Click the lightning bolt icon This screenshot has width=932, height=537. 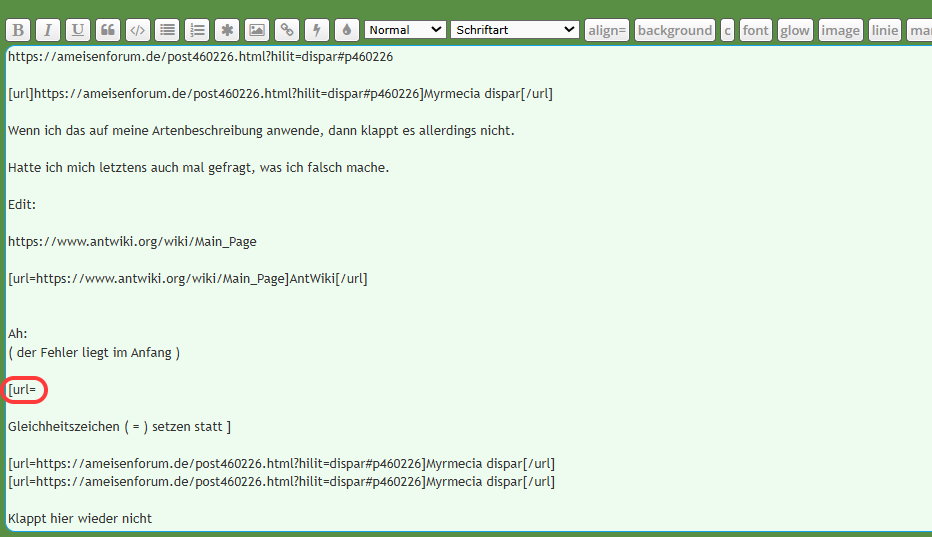(317, 30)
